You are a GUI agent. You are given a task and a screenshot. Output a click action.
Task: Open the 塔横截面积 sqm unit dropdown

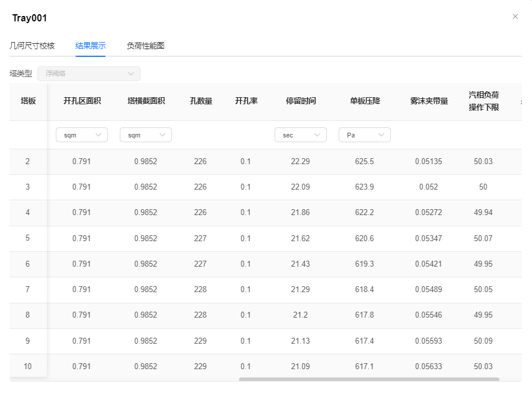[146, 135]
